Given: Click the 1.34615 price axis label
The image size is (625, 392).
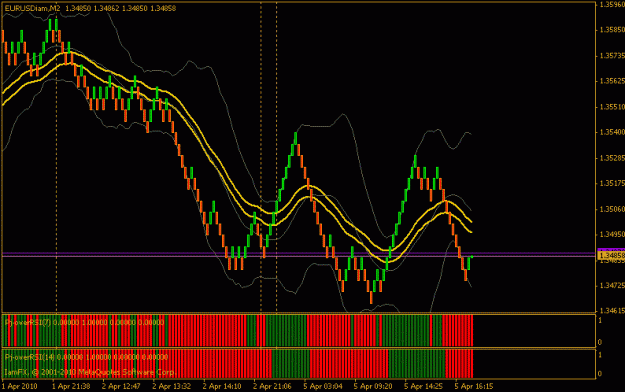Looking at the screenshot, I should (x=612, y=310).
